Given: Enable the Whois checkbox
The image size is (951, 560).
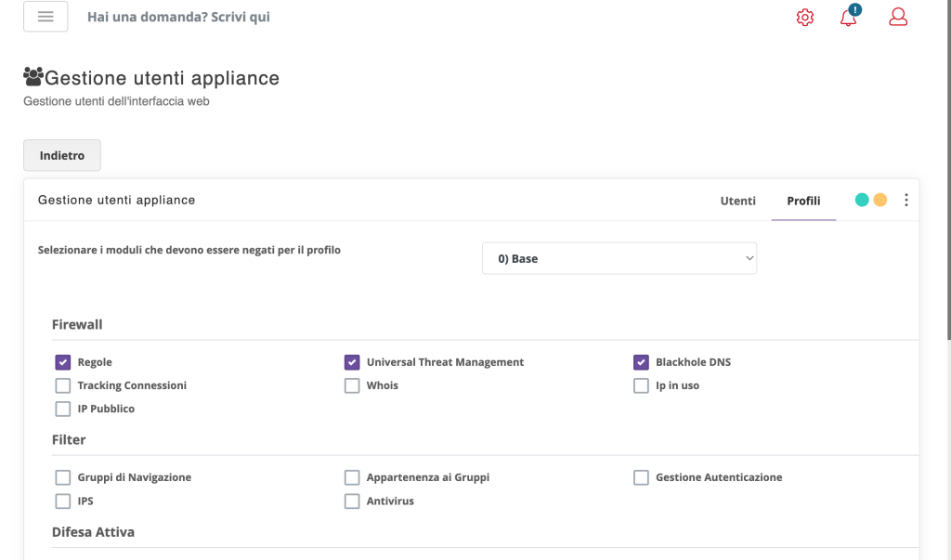Looking at the screenshot, I should click(x=352, y=384).
